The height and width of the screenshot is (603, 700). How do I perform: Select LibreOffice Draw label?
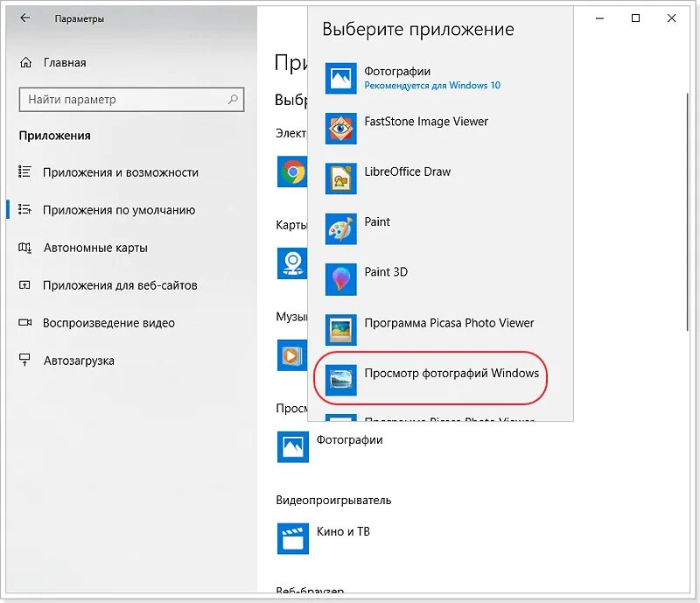(407, 172)
